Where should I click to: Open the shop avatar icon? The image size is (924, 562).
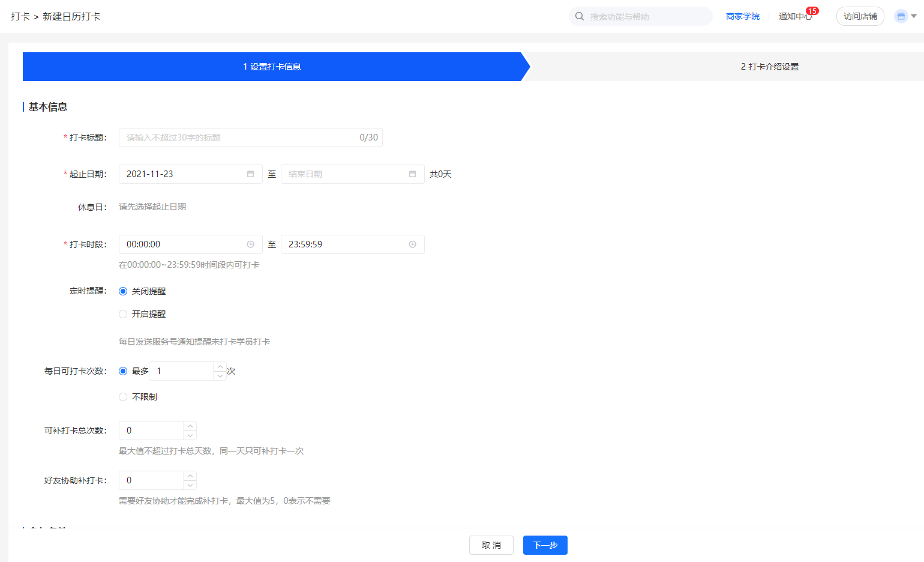pyautogui.click(x=901, y=16)
